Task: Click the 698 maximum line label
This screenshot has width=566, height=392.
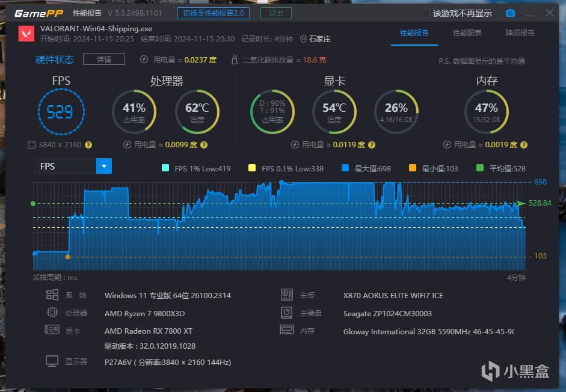Action: click(540, 182)
